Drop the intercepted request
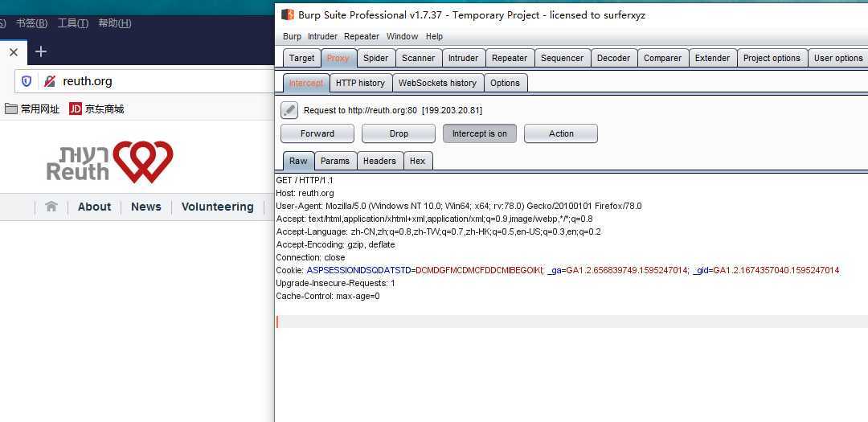This screenshot has width=868, height=422. point(399,133)
